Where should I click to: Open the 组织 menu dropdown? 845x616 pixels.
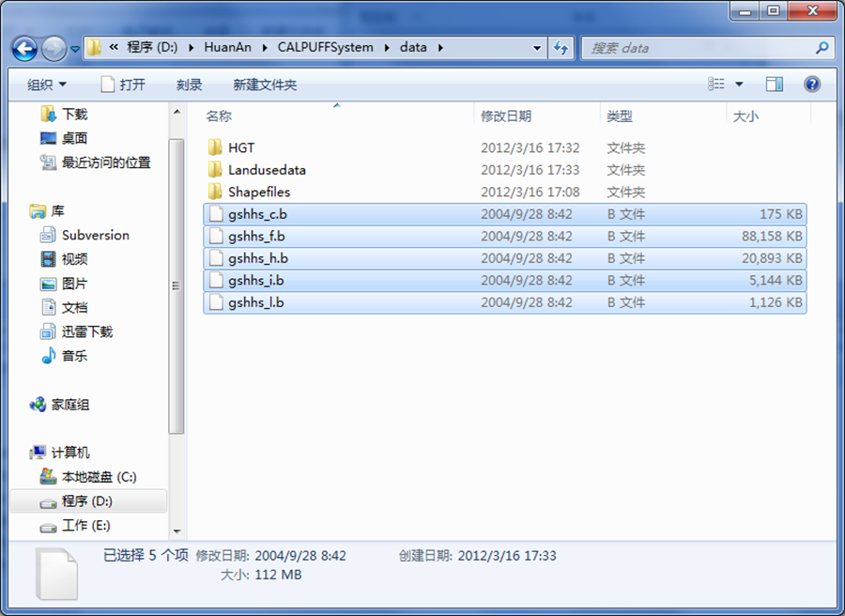47,85
